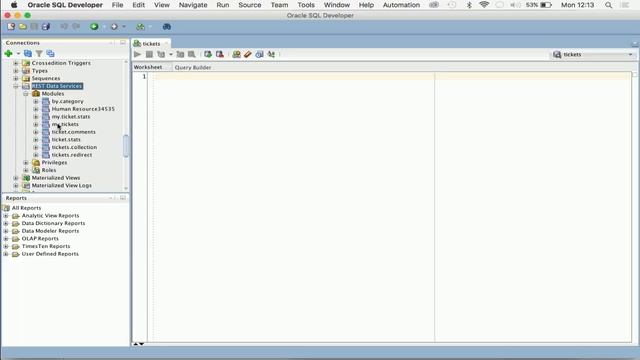Open SQL History icon in worksheet toolbar

click(x=259, y=54)
